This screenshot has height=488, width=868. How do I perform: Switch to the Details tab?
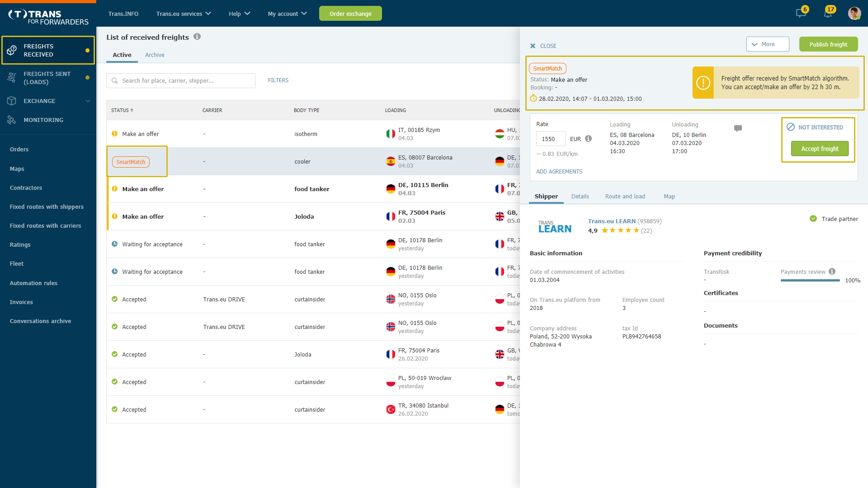click(x=580, y=196)
